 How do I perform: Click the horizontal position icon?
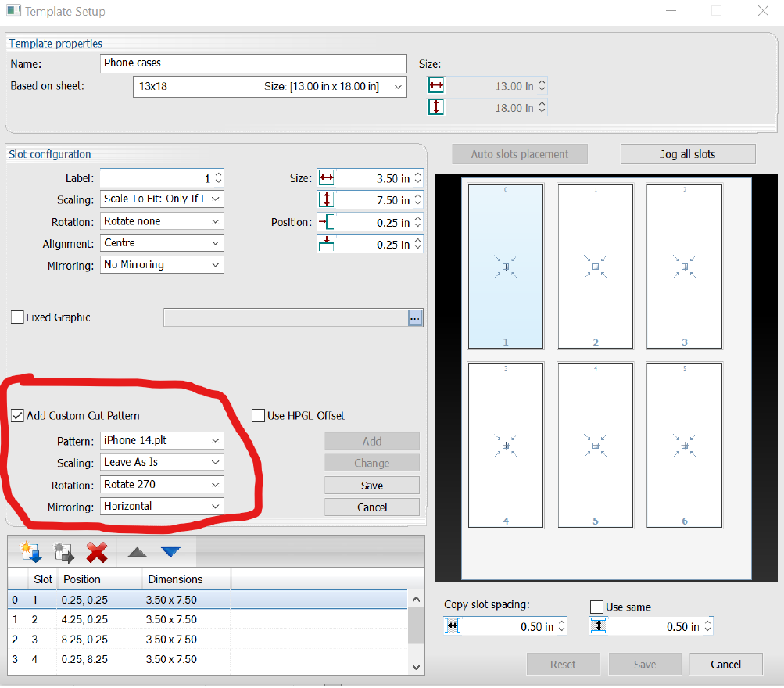[327, 221]
